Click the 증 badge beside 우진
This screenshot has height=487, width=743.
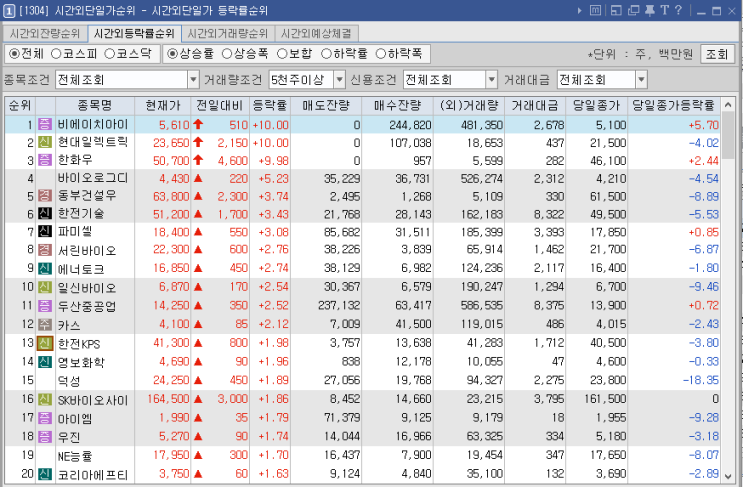45,436
